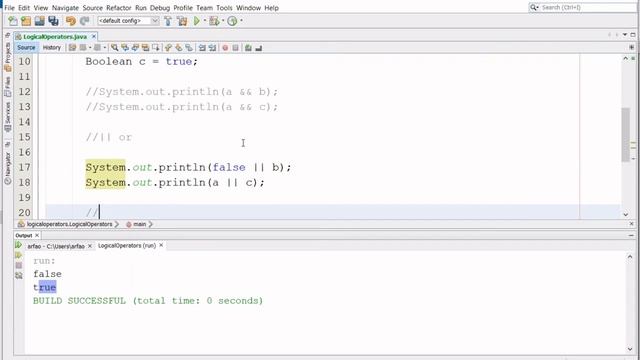Open the Services side panel

coord(7,117)
